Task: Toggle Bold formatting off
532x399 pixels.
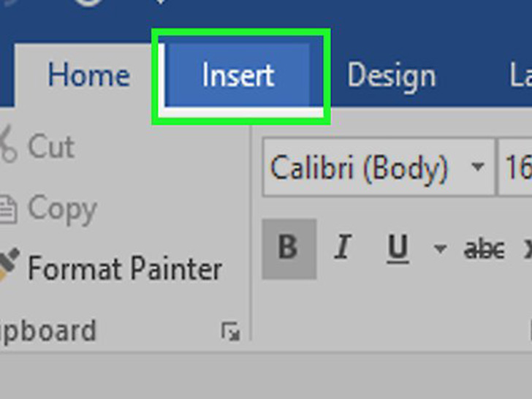Action: [x=288, y=248]
